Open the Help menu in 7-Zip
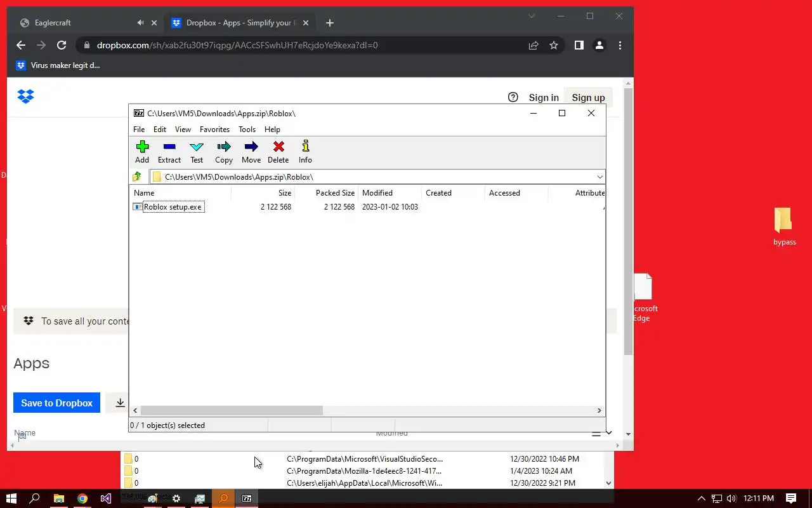 tap(272, 130)
